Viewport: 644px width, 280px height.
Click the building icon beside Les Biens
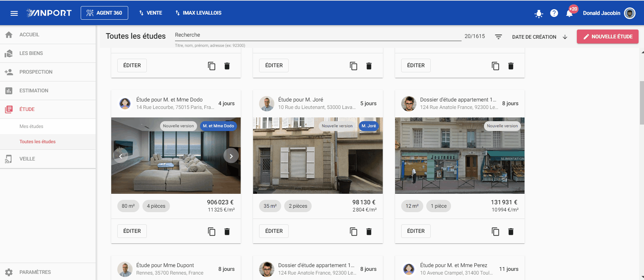[x=9, y=53]
